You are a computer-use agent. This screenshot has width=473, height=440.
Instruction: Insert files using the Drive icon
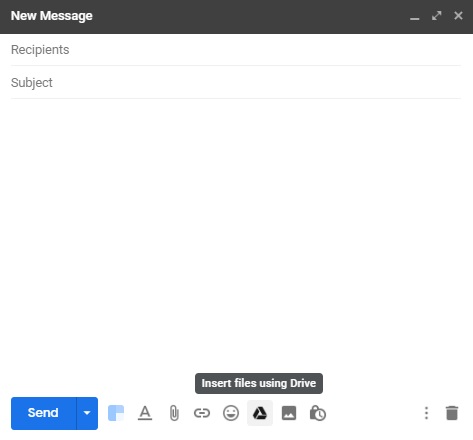coord(260,413)
